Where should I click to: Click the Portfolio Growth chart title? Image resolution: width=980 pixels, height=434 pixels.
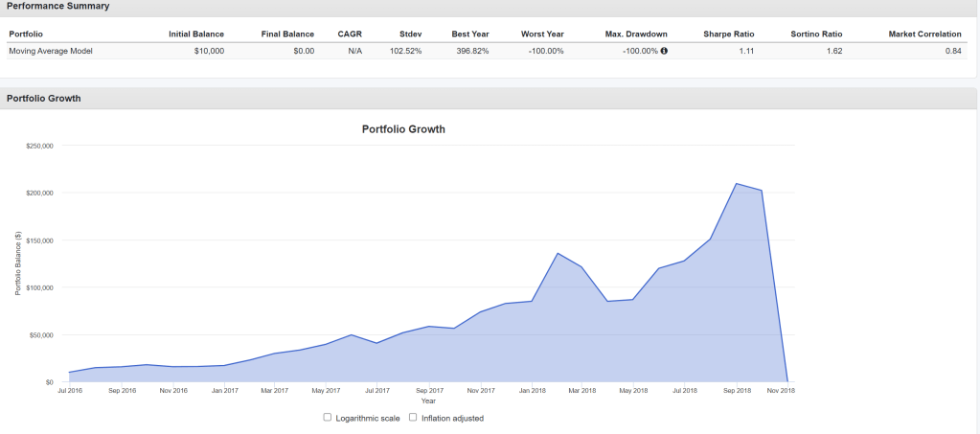403,129
